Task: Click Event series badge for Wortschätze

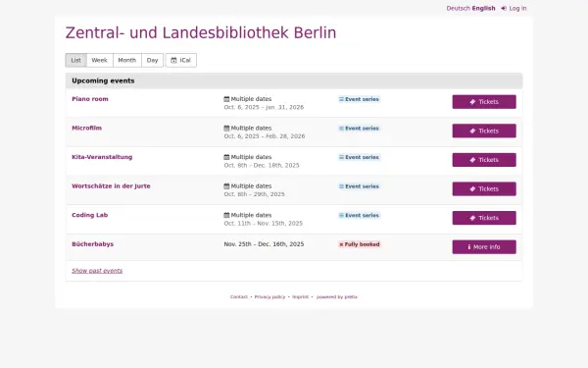Action: click(x=359, y=186)
